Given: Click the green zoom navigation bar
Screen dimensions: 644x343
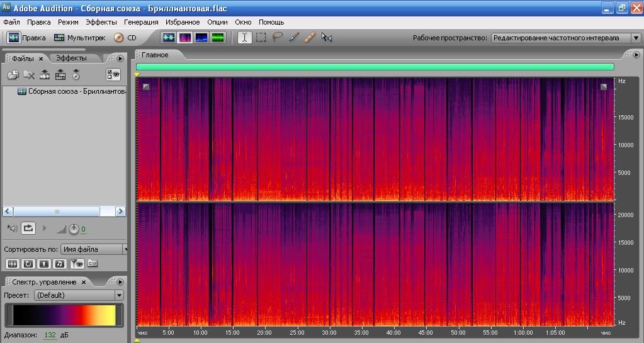Looking at the screenshot, I should point(375,67).
